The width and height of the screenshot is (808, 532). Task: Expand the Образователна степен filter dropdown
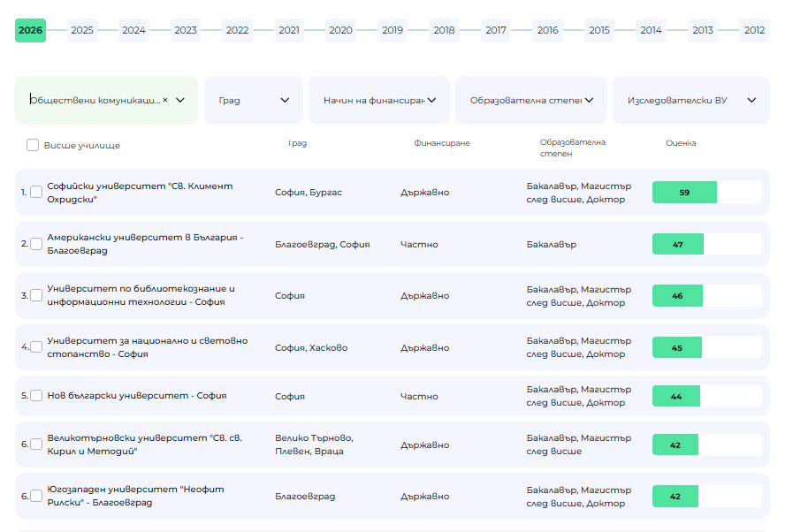(530, 100)
